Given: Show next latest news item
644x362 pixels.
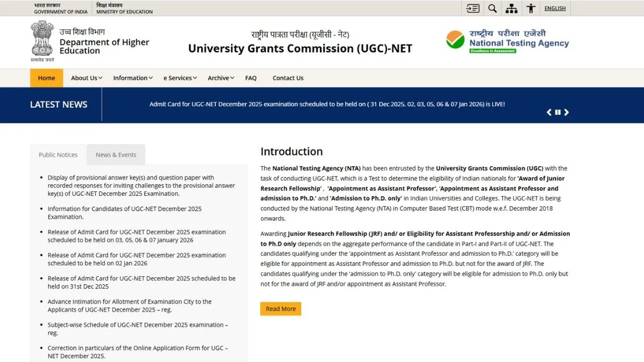Looking at the screenshot, I should pos(566,112).
